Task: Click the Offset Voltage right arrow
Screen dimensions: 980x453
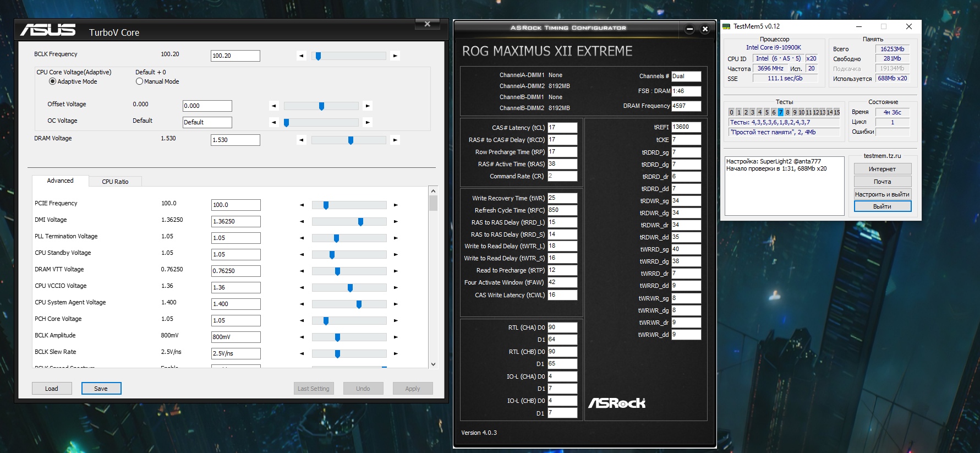Action: coord(368,106)
